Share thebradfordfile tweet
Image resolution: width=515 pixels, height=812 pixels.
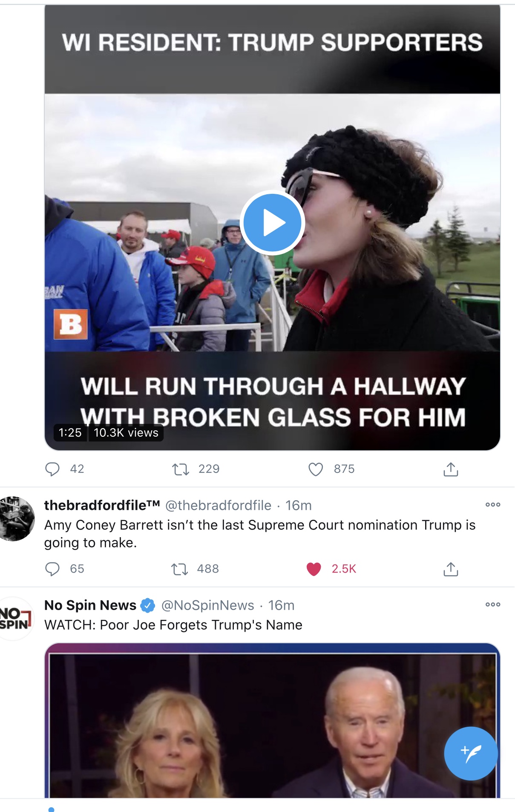[451, 569]
